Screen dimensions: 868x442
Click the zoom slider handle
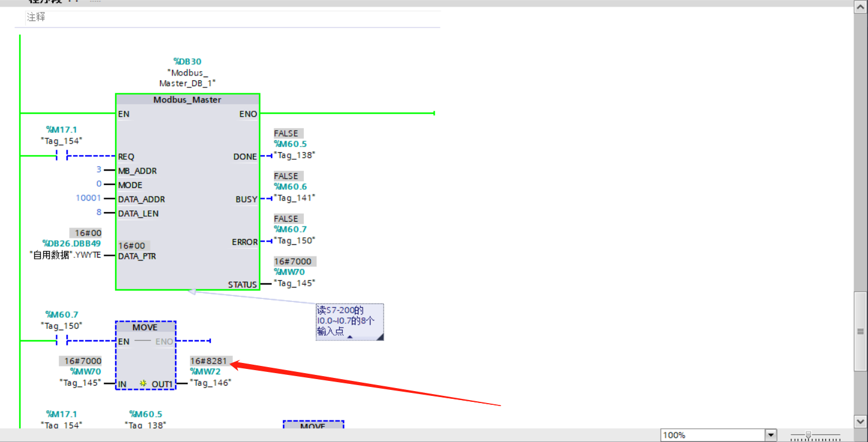[808, 435]
